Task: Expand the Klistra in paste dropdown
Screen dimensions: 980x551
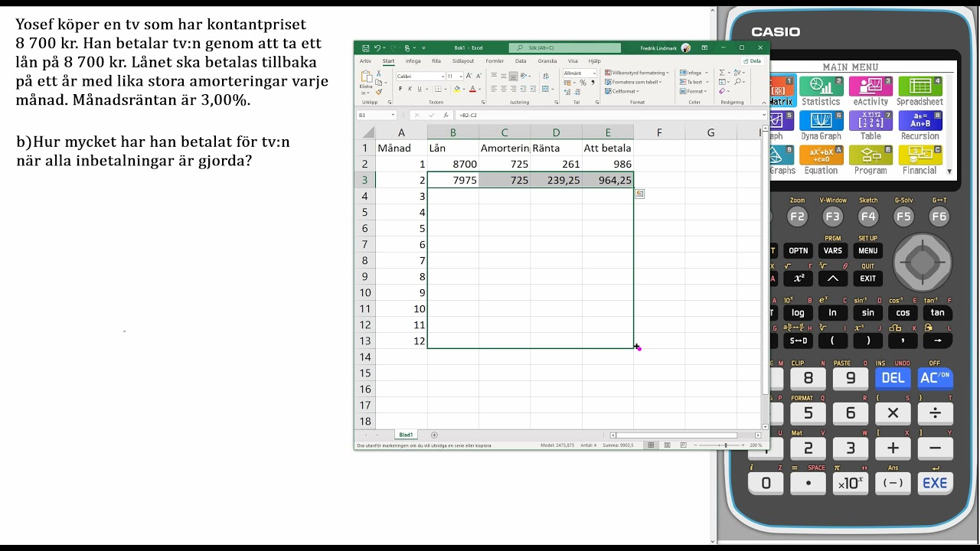Action: [x=367, y=93]
